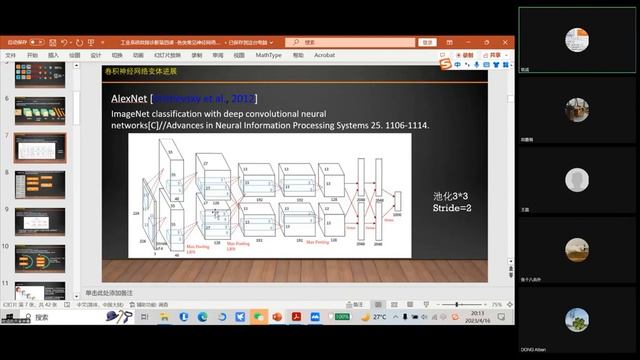
Task: Switch to the 动画 ribbon tab
Action: (138, 55)
